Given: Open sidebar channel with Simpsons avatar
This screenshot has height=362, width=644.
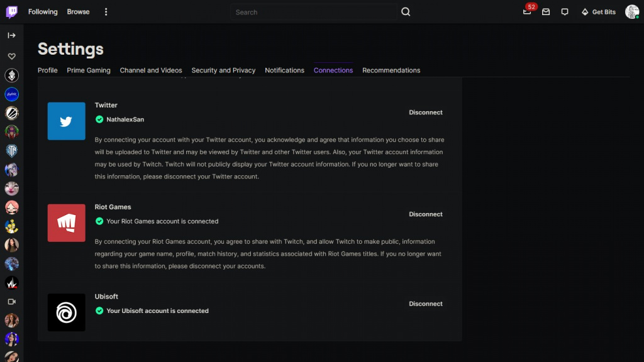Looking at the screenshot, I should coord(11,226).
